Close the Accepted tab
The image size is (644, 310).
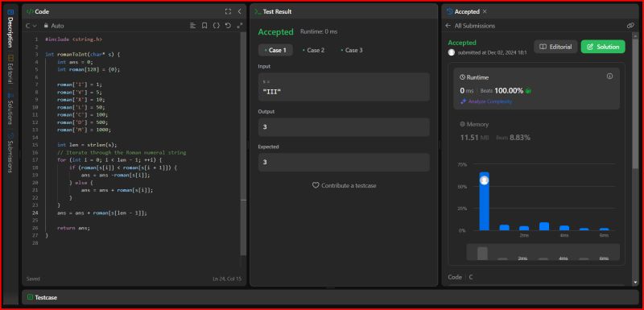pyautogui.click(x=485, y=11)
